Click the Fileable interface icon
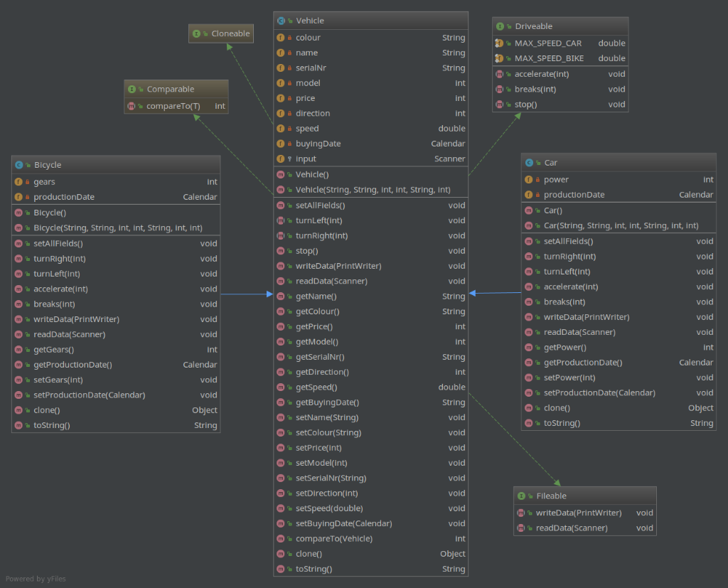The height and width of the screenshot is (588, 728). pos(521,496)
